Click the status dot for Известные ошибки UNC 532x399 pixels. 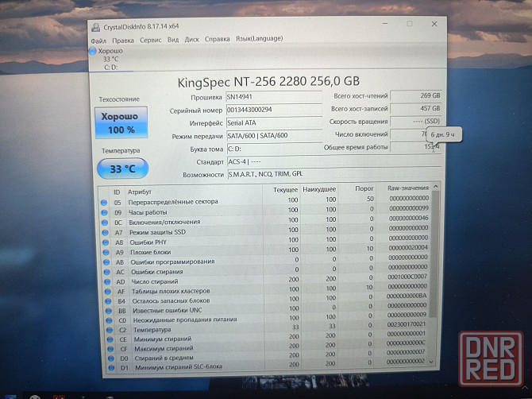tap(104, 310)
